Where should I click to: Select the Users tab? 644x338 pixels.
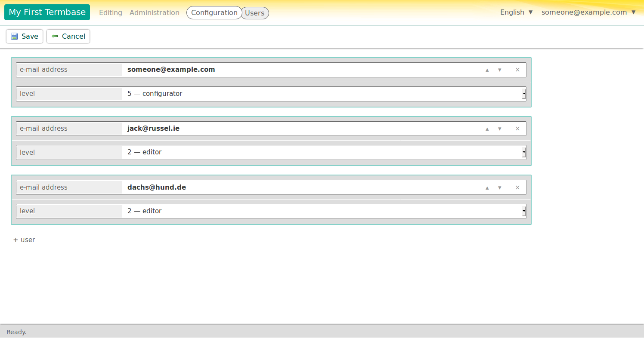[254, 13]
